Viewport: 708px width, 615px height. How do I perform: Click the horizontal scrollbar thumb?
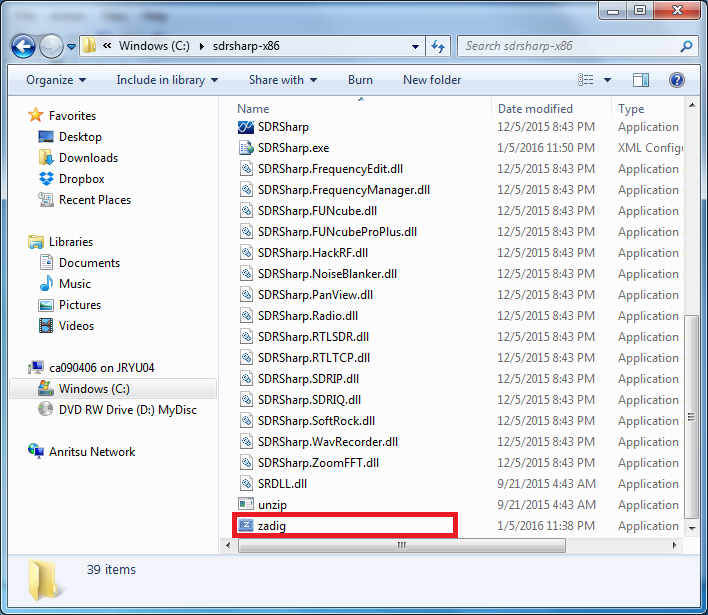click(x=401, y=545)
